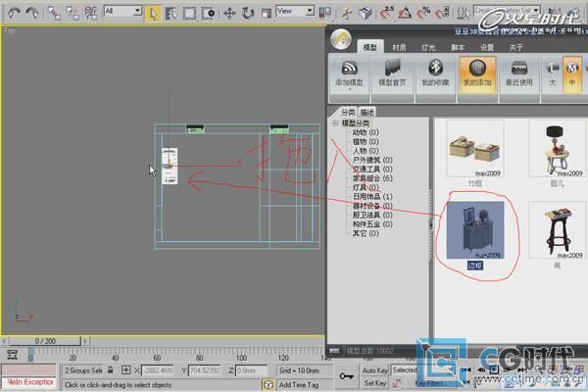This screenshot has width=588, height=392.
Task: Activate the Select and Rotate tool
Action: pyautogui.click(x=248, y=14)
